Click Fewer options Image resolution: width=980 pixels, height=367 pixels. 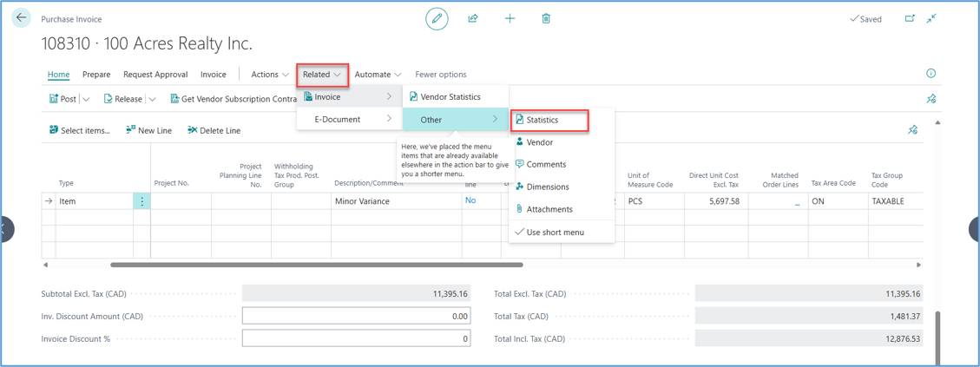[441, 75]
